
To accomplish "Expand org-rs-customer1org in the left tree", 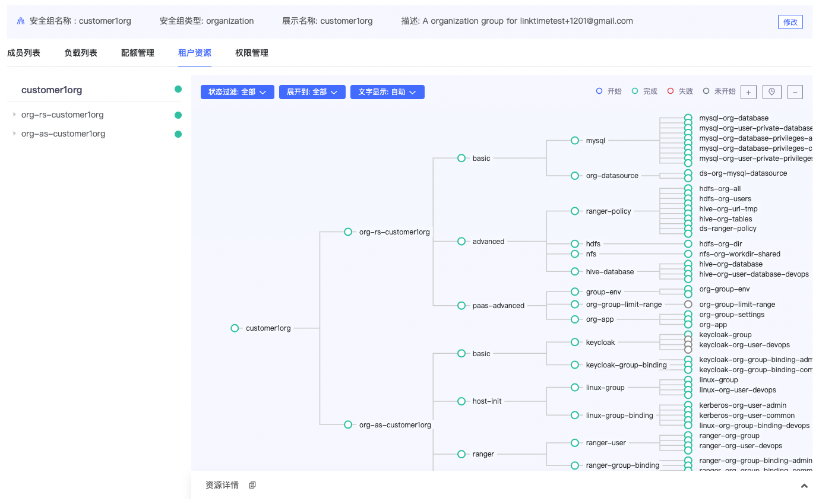I will (14, 115).
